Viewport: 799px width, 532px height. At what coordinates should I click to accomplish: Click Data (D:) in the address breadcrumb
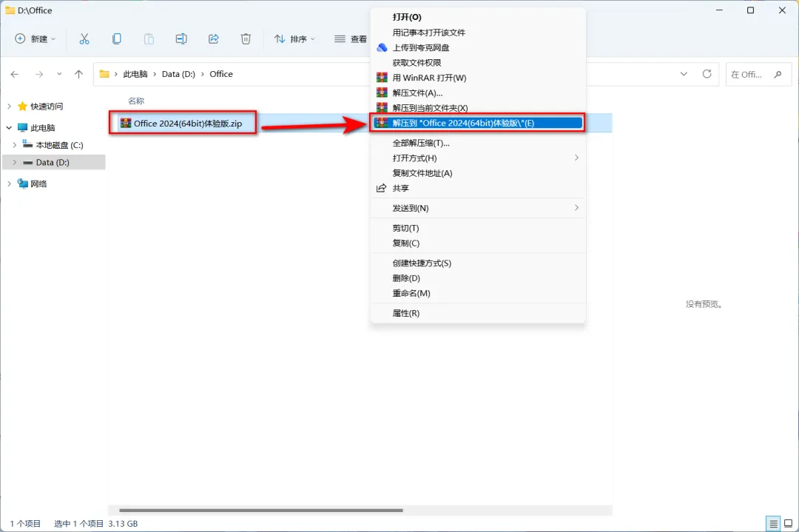click(x=178, y=75)
